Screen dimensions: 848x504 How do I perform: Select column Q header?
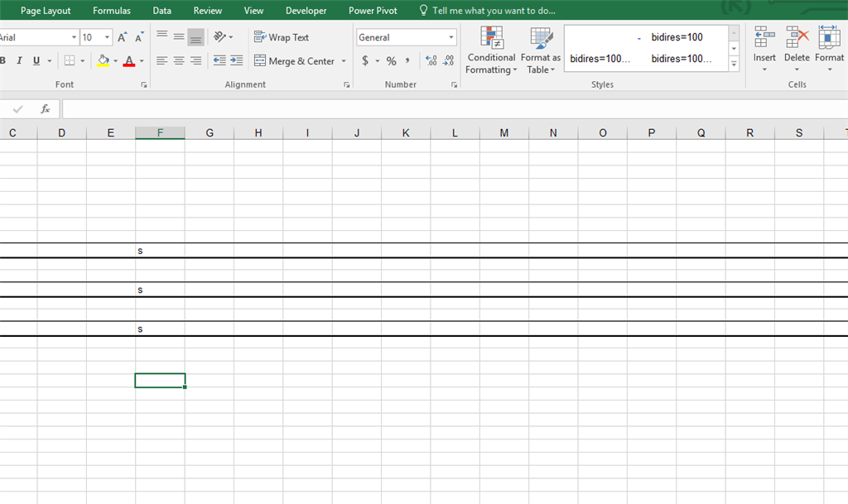click(701, 133)
